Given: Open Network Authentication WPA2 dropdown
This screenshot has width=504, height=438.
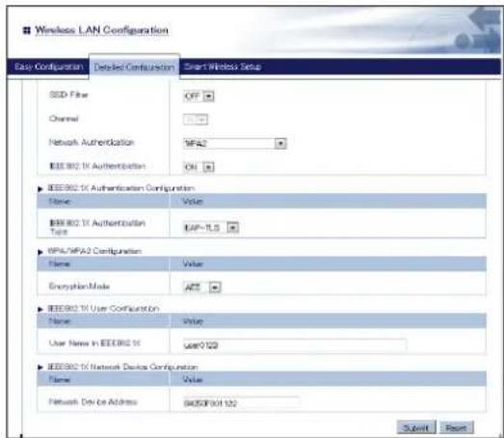Looking at the screenshot, I should pos(234,143).
